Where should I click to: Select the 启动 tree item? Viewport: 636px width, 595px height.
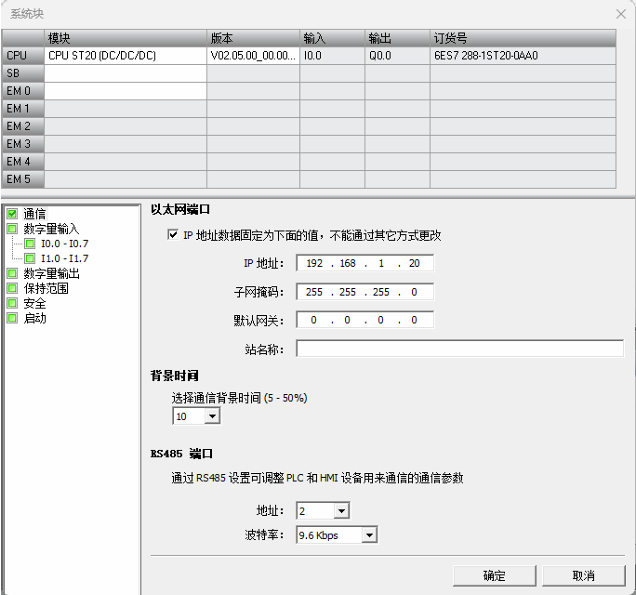[34, 318]
